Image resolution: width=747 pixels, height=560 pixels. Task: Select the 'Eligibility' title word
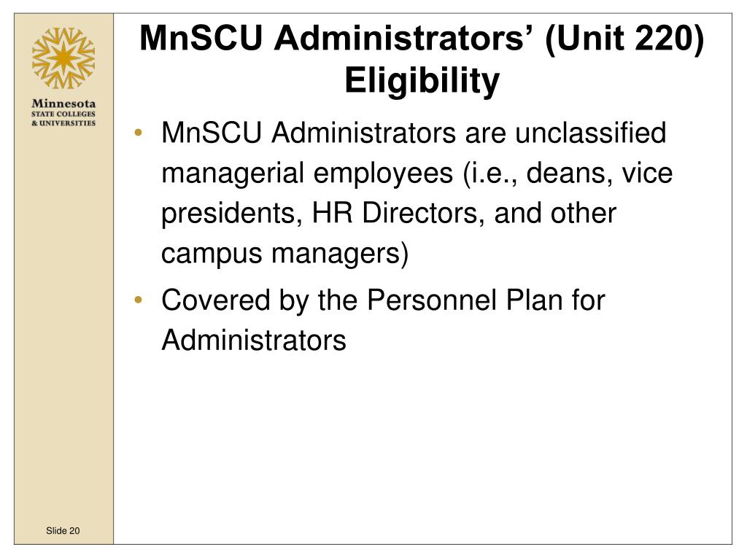click(422, 80)
